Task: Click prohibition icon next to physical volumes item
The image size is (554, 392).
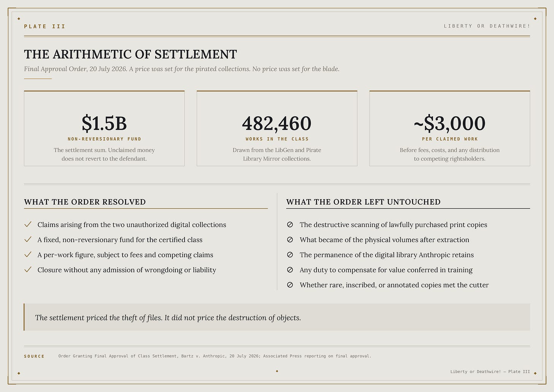Action: (x=290, y=240)
